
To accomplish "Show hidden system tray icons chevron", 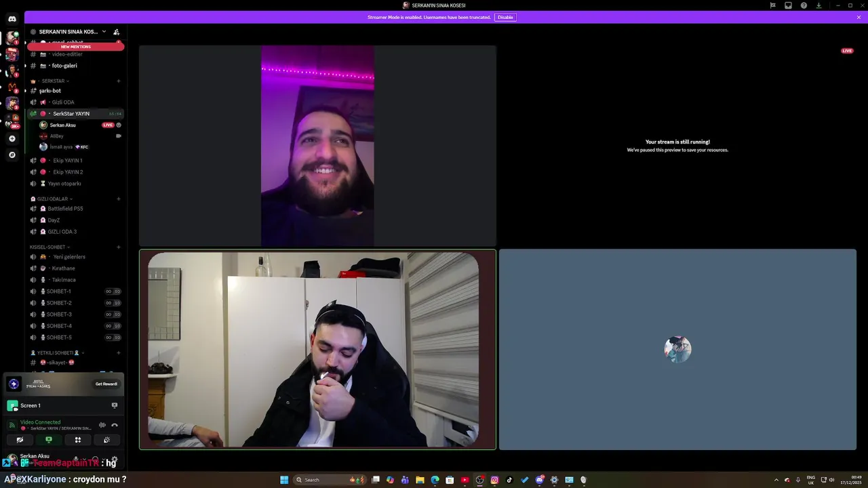I will pos(776,480).
